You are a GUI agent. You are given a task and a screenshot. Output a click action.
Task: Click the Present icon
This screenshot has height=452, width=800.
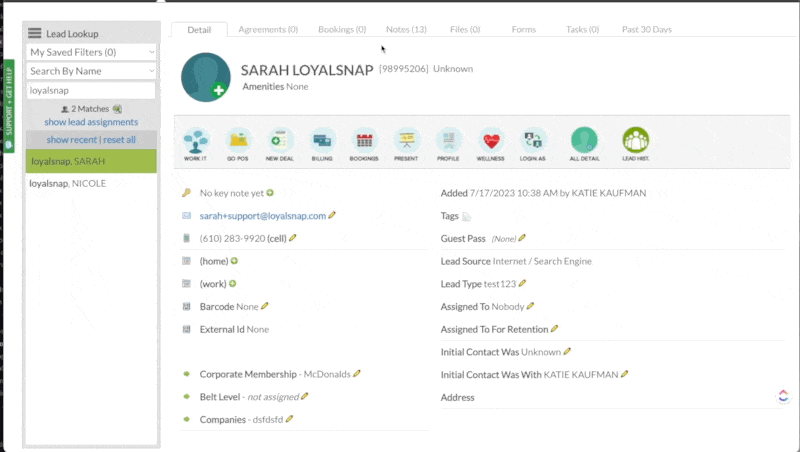point(406,142)
